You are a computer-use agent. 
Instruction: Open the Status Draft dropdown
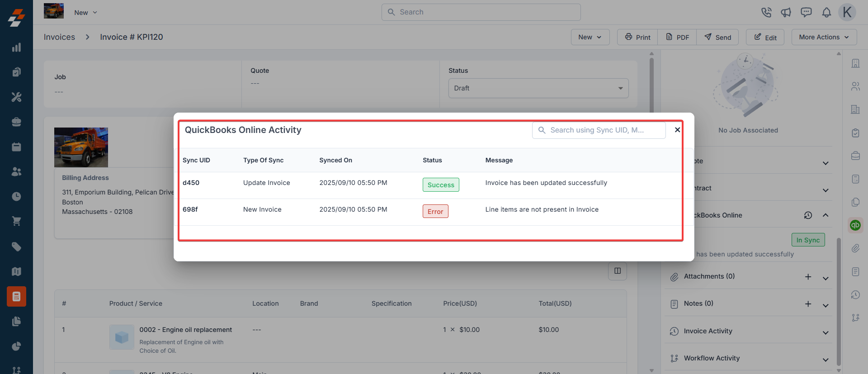click(x=538, y=88)
